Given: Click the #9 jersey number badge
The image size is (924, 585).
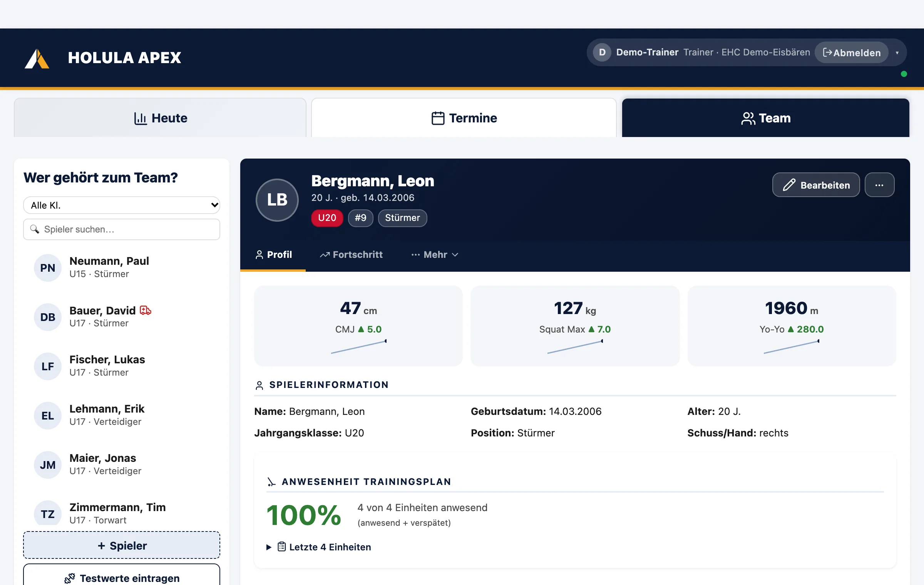Looking at the screenshot, I should pos(361,218).
